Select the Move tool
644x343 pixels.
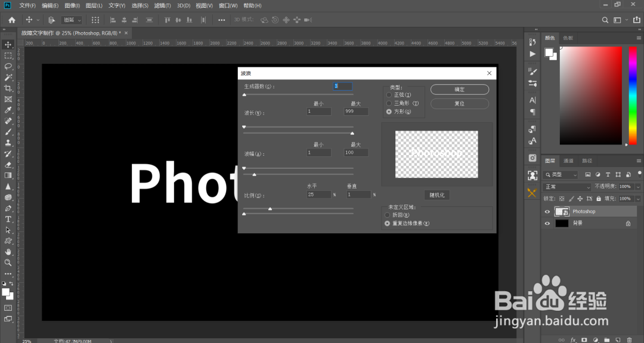pos(8,44)
